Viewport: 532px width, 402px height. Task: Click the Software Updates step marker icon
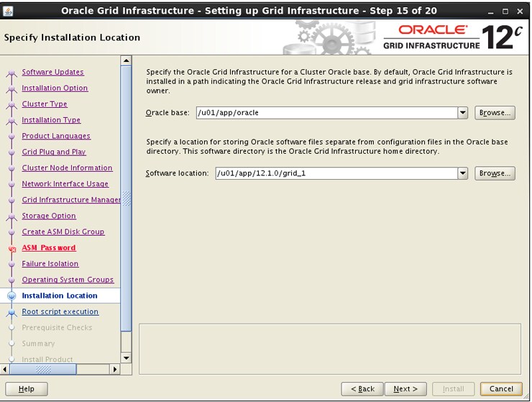click(x=12, y=73)
